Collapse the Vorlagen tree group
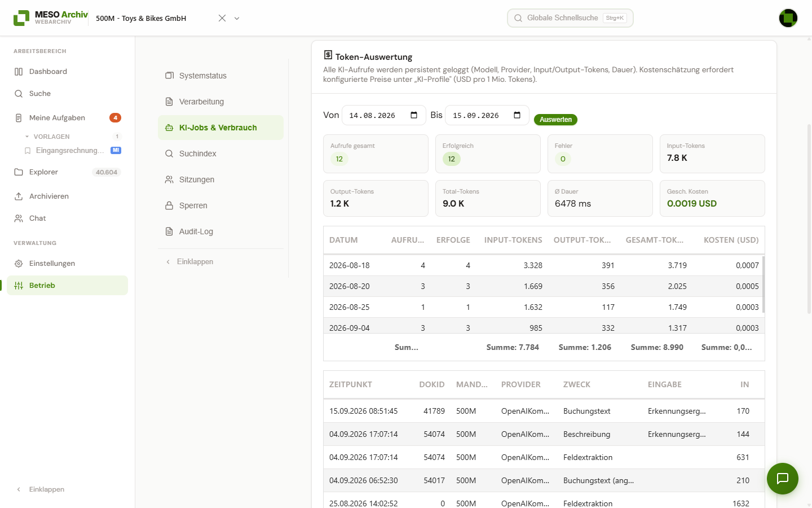The height and width of the screenshot is (508, 812). coord(27,137)
